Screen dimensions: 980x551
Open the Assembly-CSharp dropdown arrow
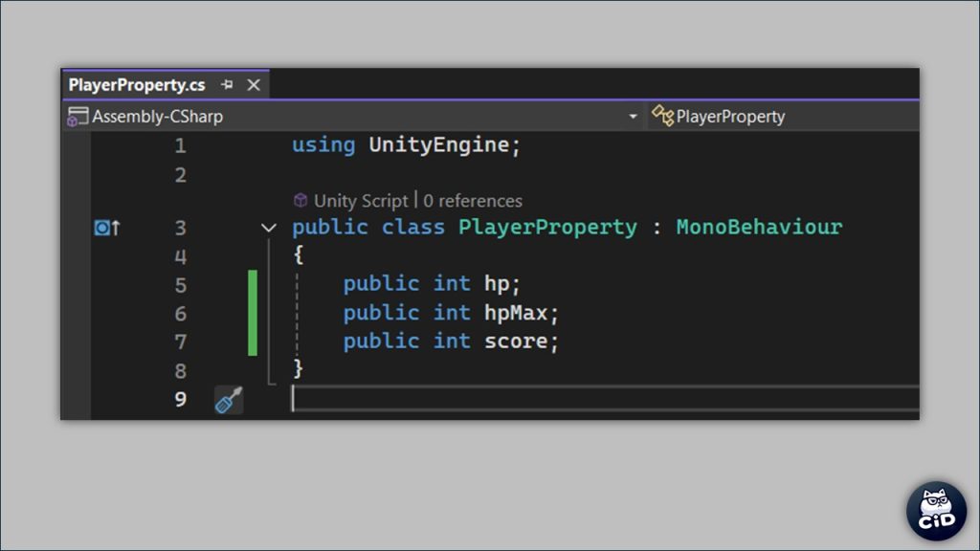click(633, 117)
